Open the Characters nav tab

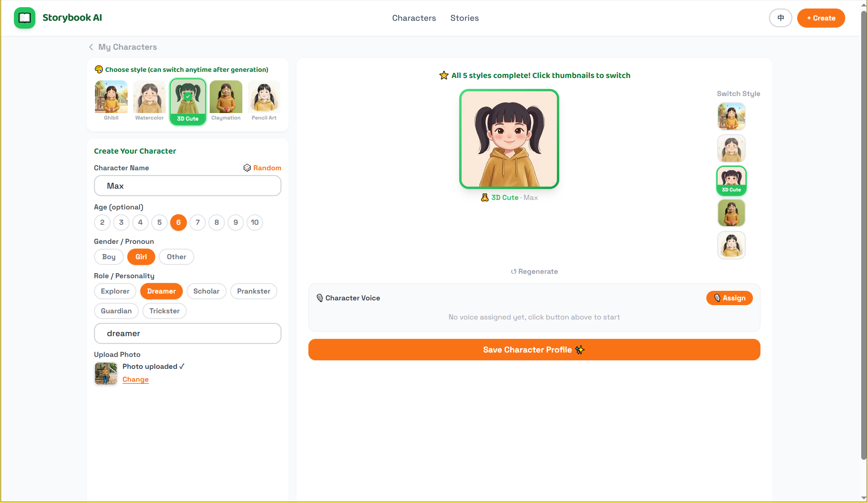(x=414, y=18)
